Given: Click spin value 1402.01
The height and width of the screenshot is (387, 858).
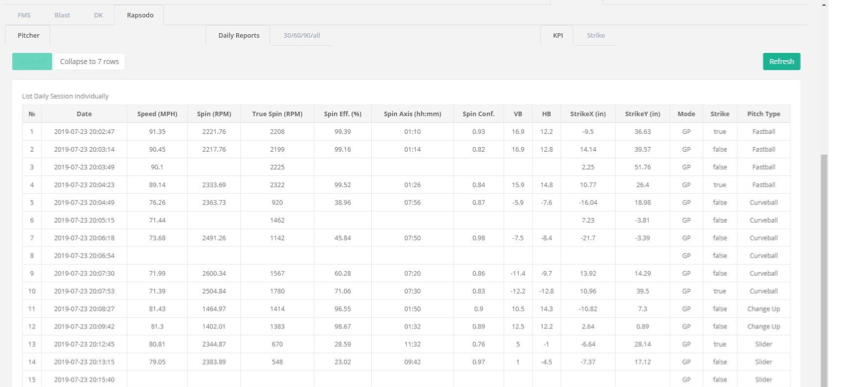Looking at the screenshot, I should 214,326.
